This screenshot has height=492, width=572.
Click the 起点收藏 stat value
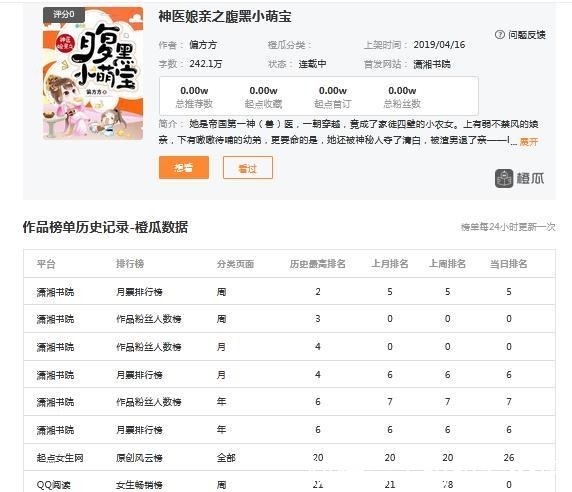pos(263,90)
